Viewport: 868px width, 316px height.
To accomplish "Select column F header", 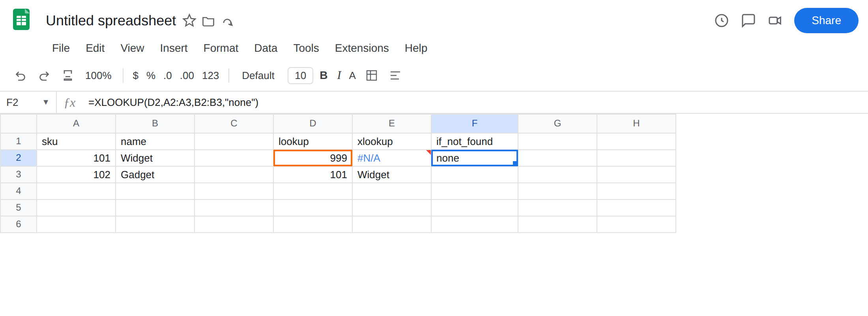I will click(475, 124).
